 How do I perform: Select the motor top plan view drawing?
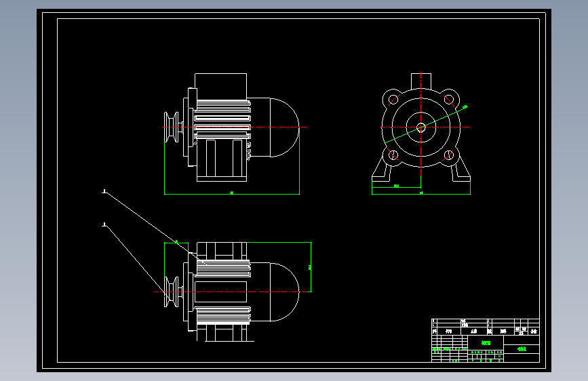[232, 292]
